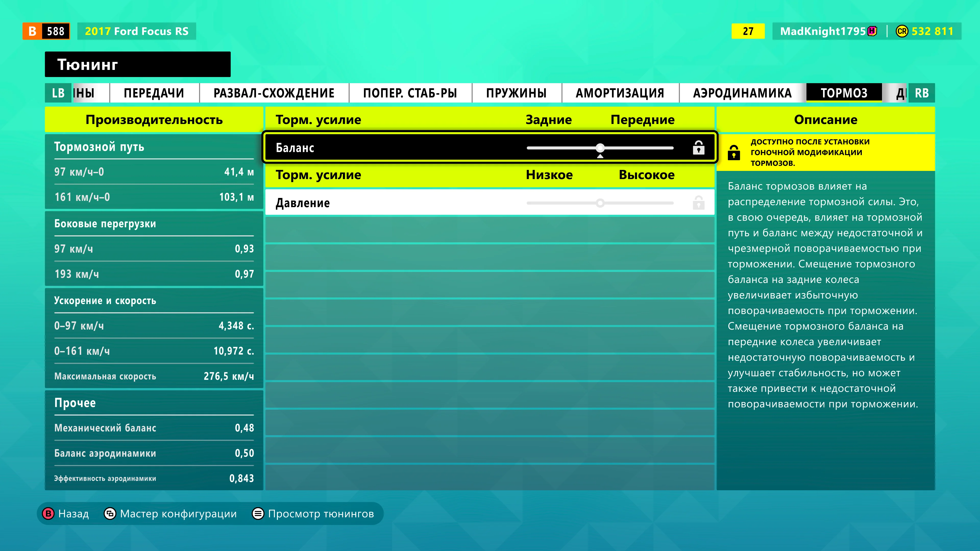Click the Тормозной путь section heading
980x551 pixels.
[x=99, y=147]
